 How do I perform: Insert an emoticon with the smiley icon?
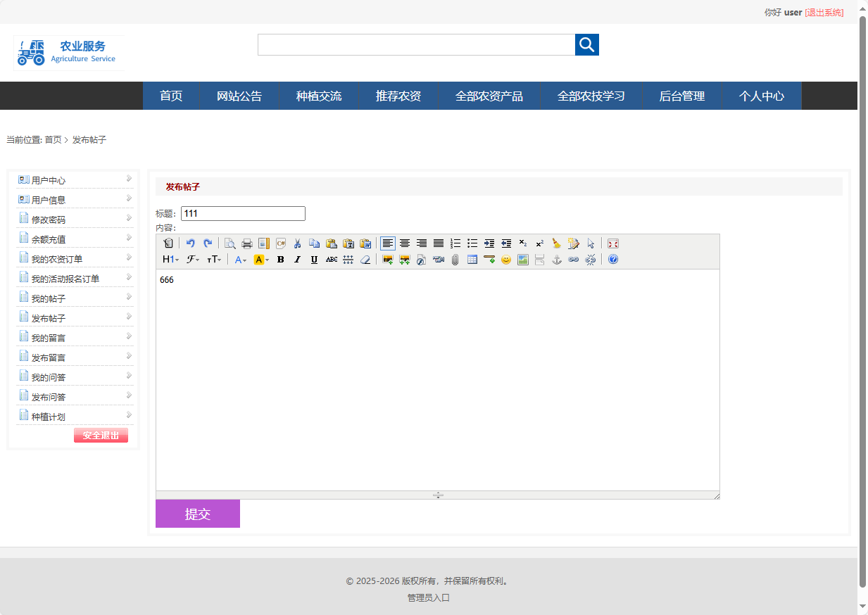click(x=505, y=260)
